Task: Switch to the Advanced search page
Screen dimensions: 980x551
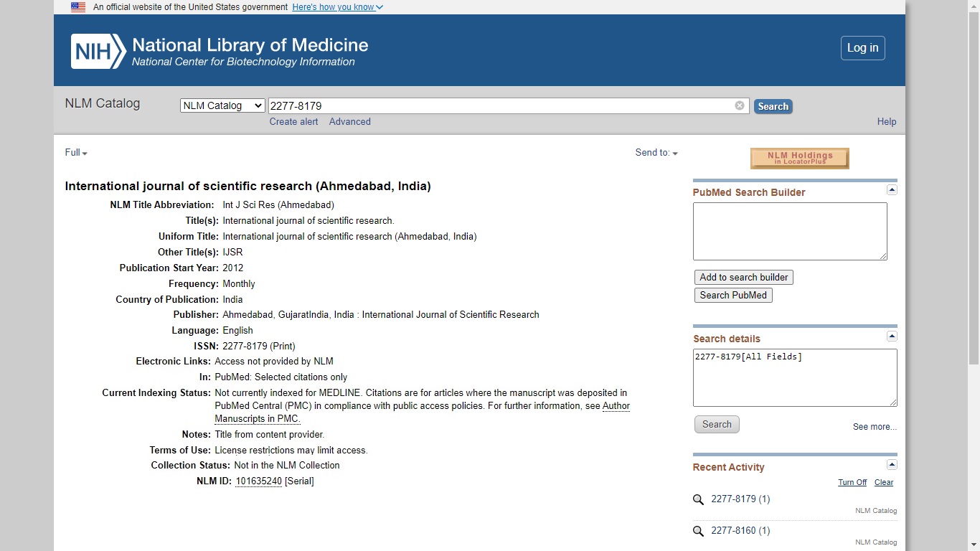Action: 349,121
